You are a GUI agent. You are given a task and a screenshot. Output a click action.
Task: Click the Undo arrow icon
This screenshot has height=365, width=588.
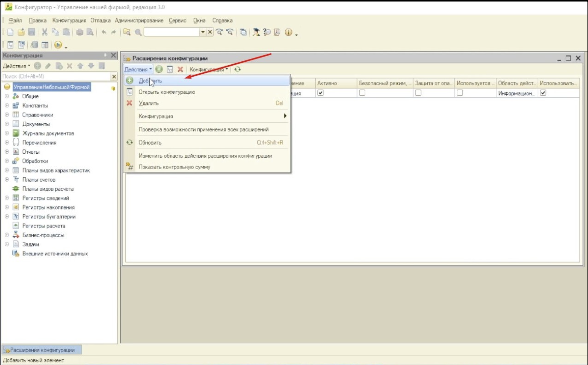[x=104, y=32]
